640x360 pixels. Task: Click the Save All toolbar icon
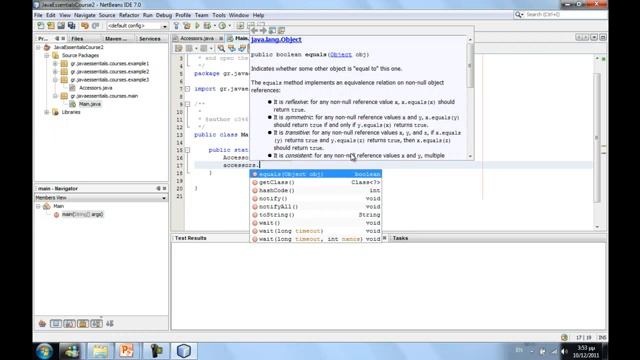[71, 26]
